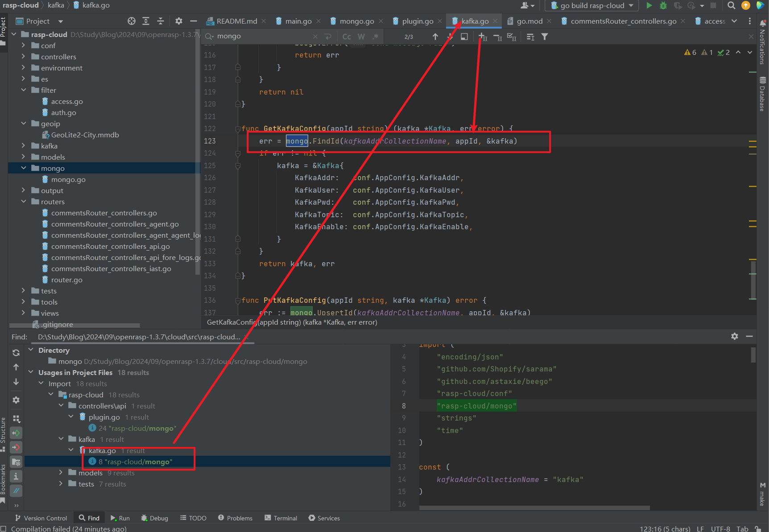Open Find panel settings gear
The width and height of the screenshot is (769, 532).
pyautogui.click(x=735, y=336)
